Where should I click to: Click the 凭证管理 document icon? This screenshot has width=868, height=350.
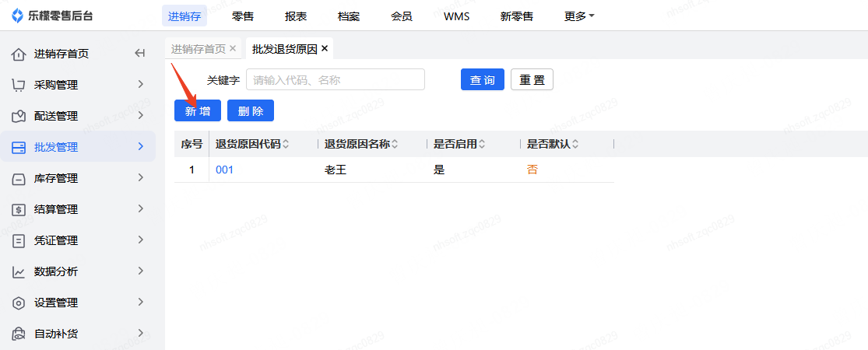point(19,240)
